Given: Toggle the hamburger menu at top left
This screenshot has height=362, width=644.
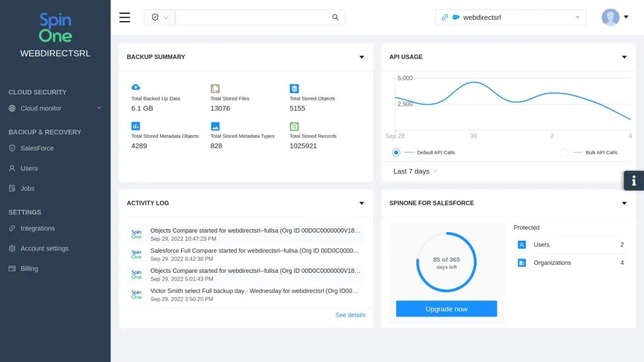Looking at the screenshot, I should (x=124, y=17).
